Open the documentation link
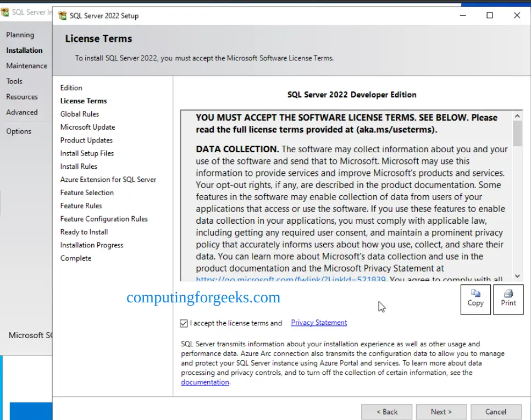The height and width of the screenshot is (420, 531). pos(205,382)
